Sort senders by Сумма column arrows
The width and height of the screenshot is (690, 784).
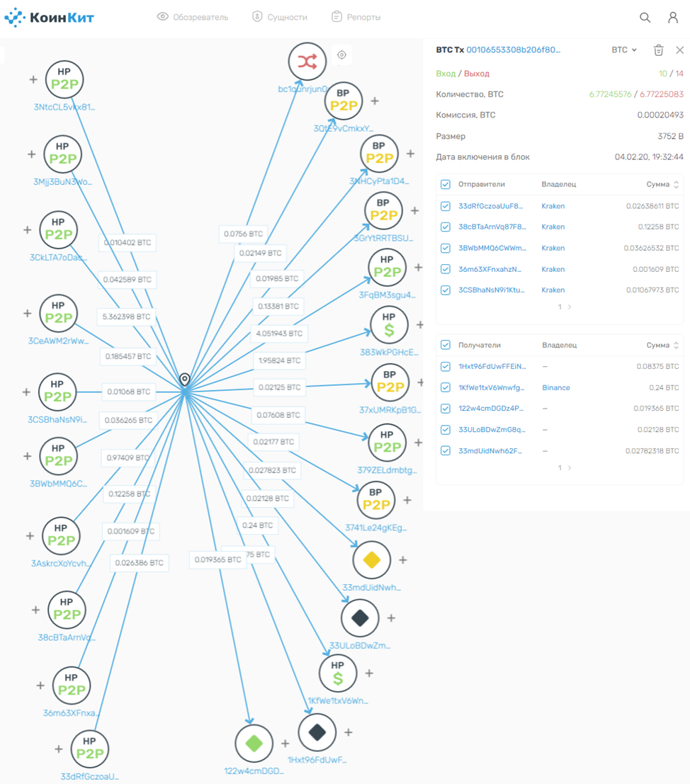676,184
